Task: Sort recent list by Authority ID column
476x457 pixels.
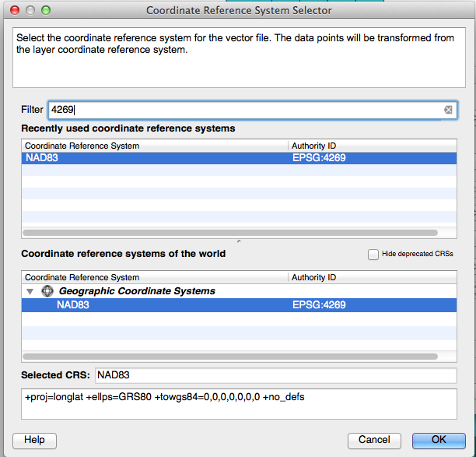Action: (x=373, y=146)
